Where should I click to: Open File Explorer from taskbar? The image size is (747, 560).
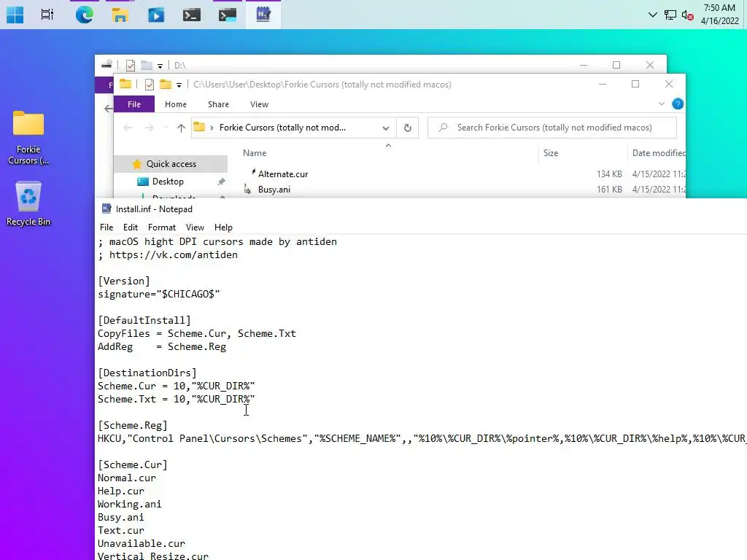pos(120,15)
